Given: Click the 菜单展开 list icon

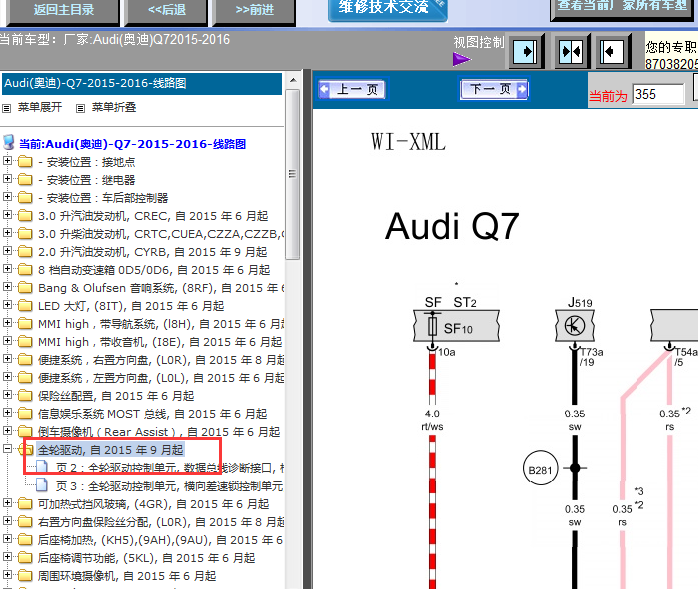Looking at the screenshot, I should (x=7, y=108).
